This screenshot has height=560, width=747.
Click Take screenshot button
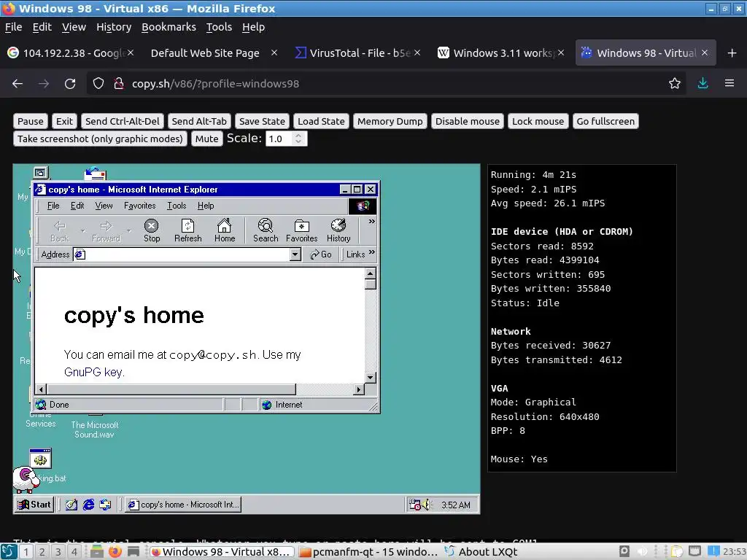point(100,139)
